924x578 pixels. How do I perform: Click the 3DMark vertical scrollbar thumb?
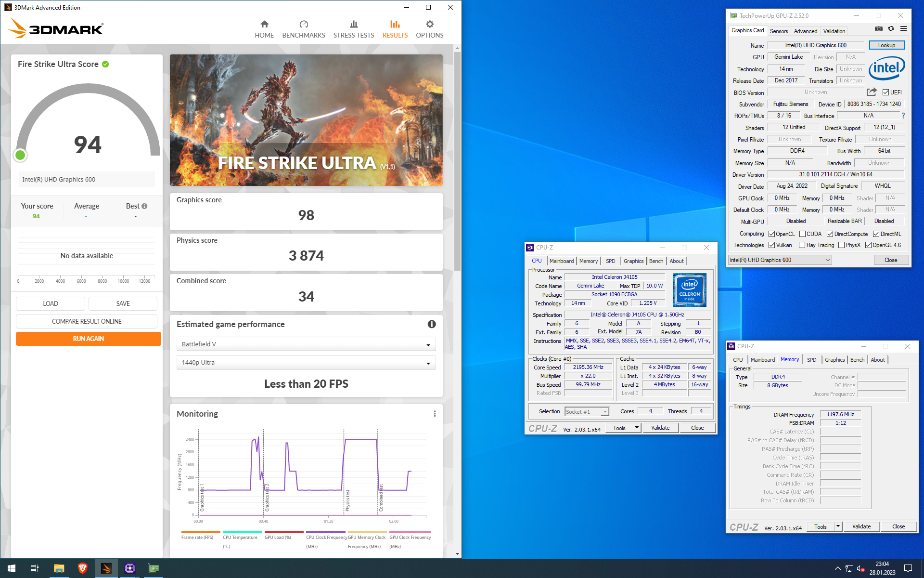457,161
